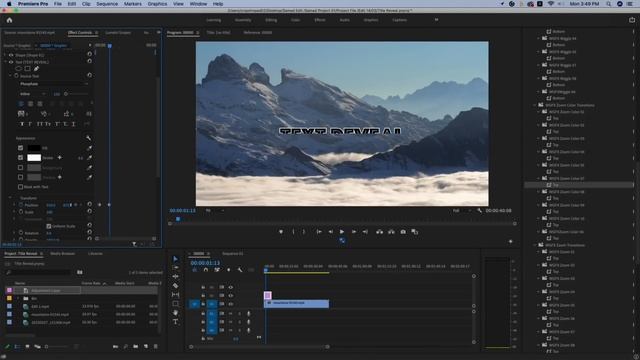The width and height of the screenshot is (640, 360).
Task: Click the Extract button in program monitor
Action: point(391,232)
